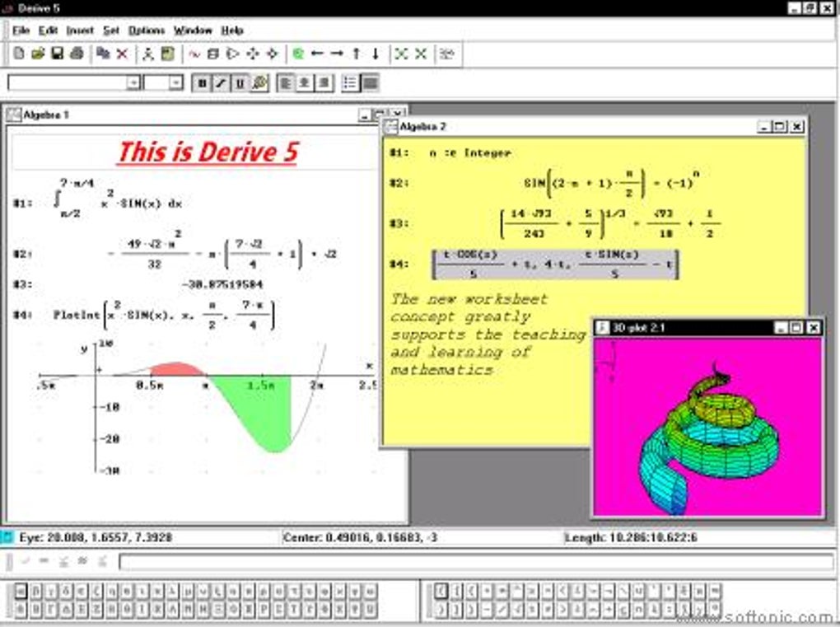Open the Window menu
Screen dimensions: 840x627
193,30
